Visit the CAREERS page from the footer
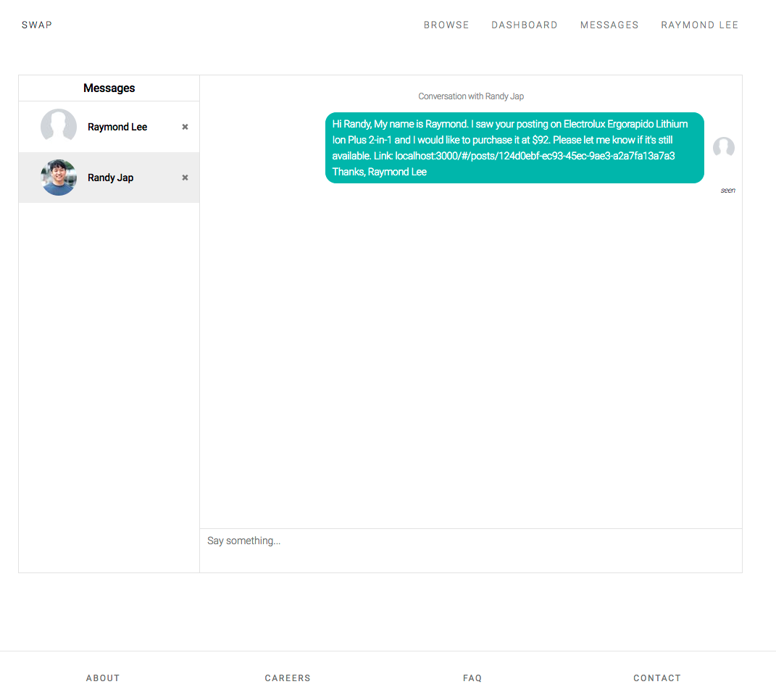The width and height of the screenshot is (776, 700). tap(288, 678)
